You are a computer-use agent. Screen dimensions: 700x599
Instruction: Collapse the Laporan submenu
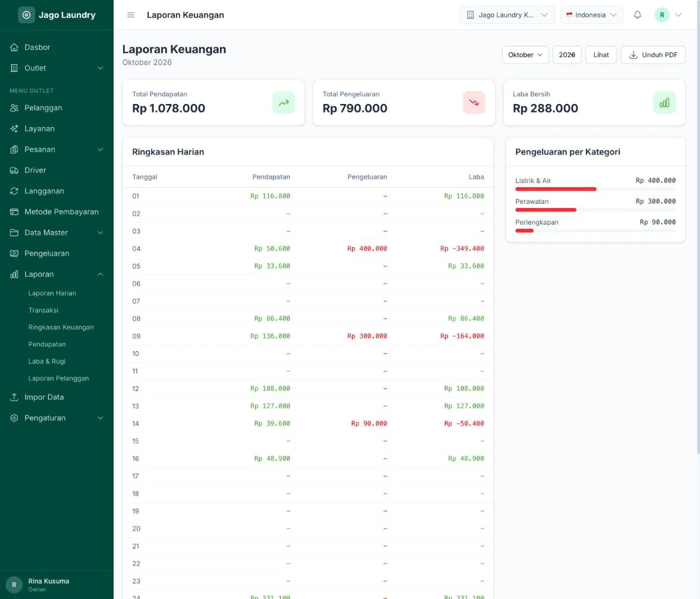101,275
